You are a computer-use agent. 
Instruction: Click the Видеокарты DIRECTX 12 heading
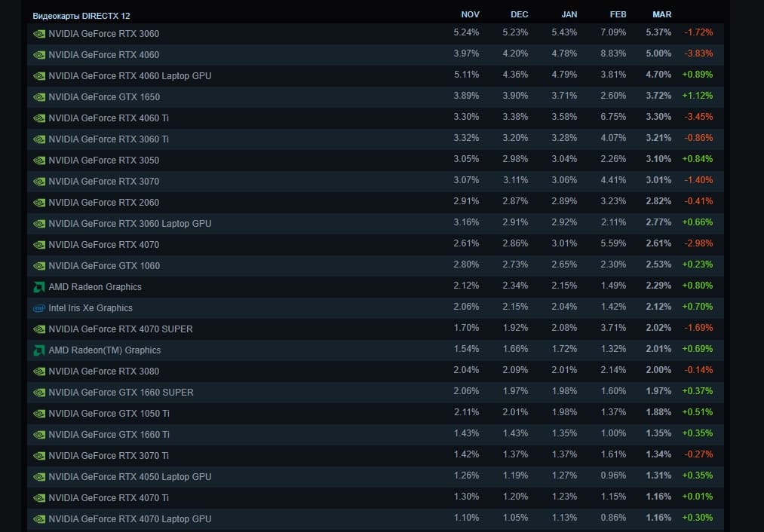click(x=86, y=15)
